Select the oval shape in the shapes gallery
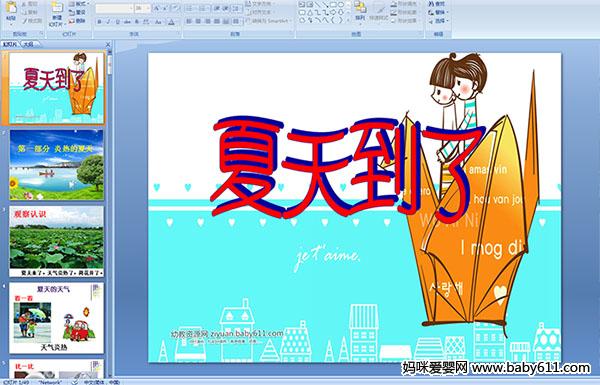 341,5
